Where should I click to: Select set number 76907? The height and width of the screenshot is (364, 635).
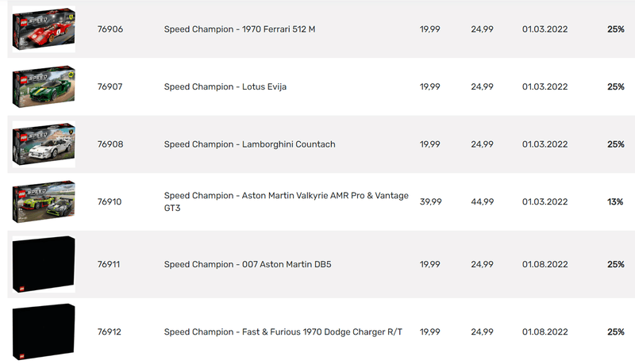coord(110,86)
